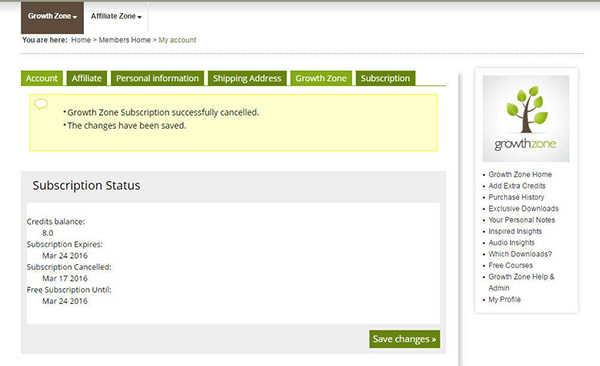Click the Save changes button
The image size is (600, 366).
click(404, 339)
